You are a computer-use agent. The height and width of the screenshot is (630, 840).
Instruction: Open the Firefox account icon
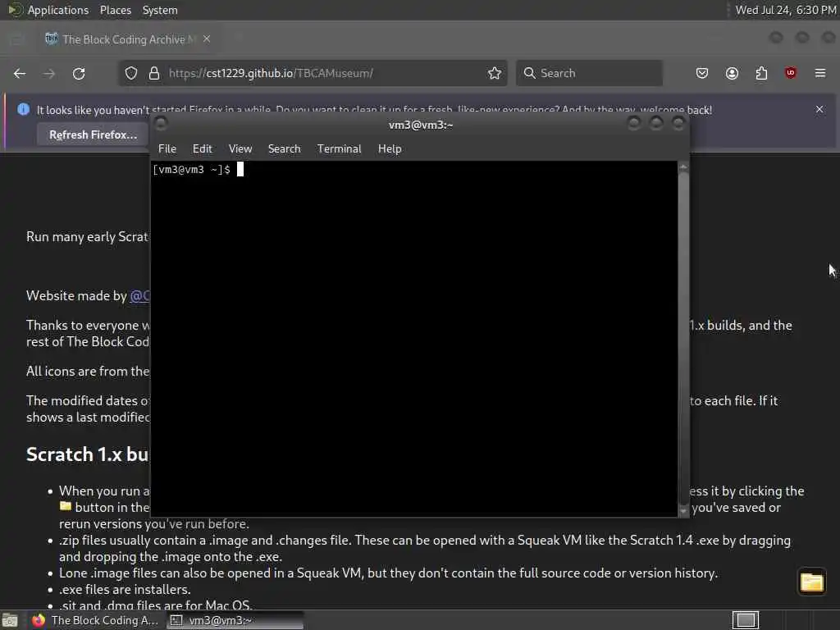[732, 73]
